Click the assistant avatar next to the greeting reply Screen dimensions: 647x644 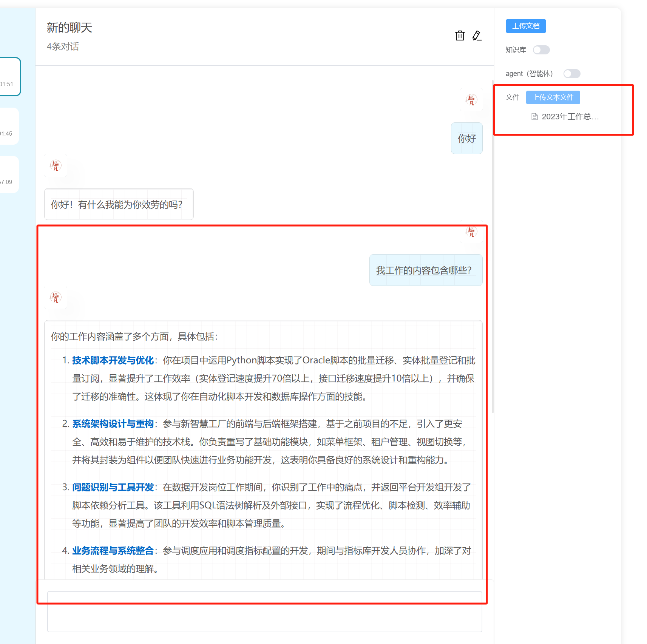tap(55, 166)
